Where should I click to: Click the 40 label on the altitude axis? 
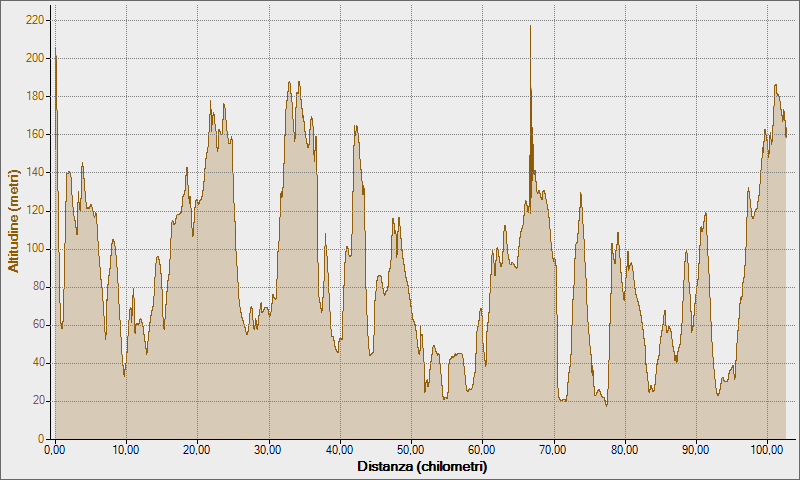click(x=38, y=363)
